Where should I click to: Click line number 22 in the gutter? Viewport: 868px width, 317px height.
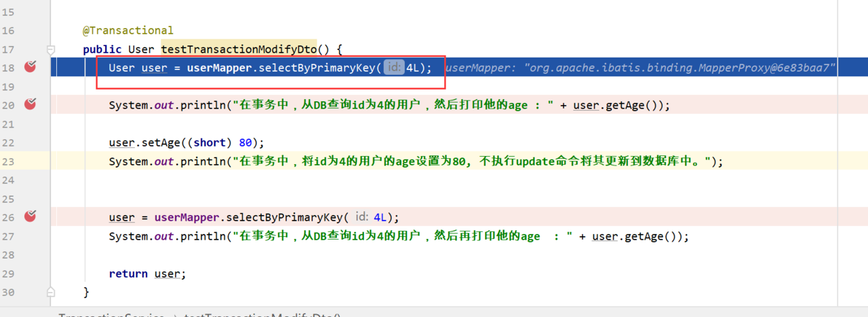(8, 143)
